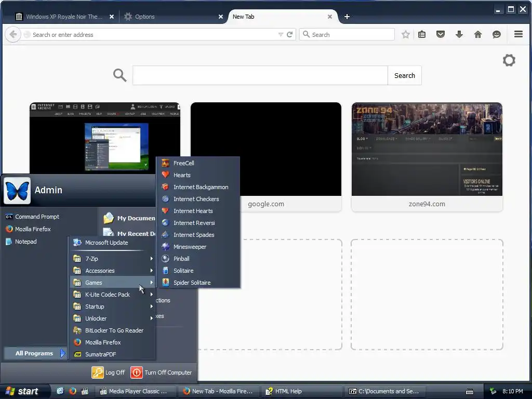Click the toolbar Search box
Viewport: 532px width, 399px height.
click(347, 35)
